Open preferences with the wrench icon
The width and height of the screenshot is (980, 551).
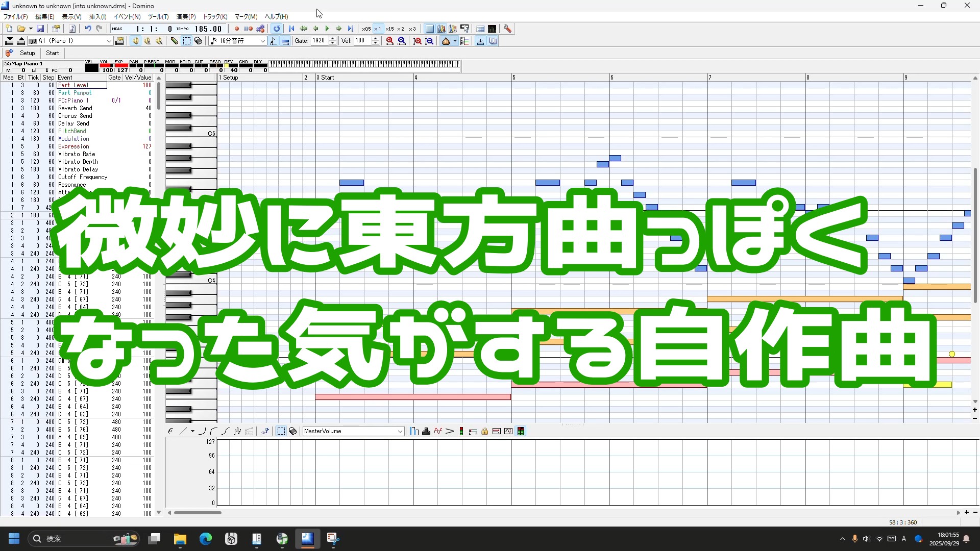pyautogui.click(x=507, y=29)
